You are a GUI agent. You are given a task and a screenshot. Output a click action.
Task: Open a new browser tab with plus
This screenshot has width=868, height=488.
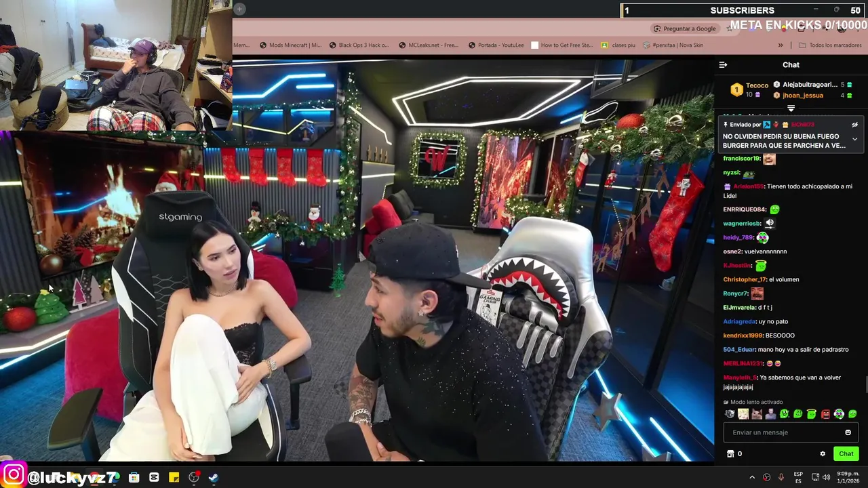[x=239, y=9]
